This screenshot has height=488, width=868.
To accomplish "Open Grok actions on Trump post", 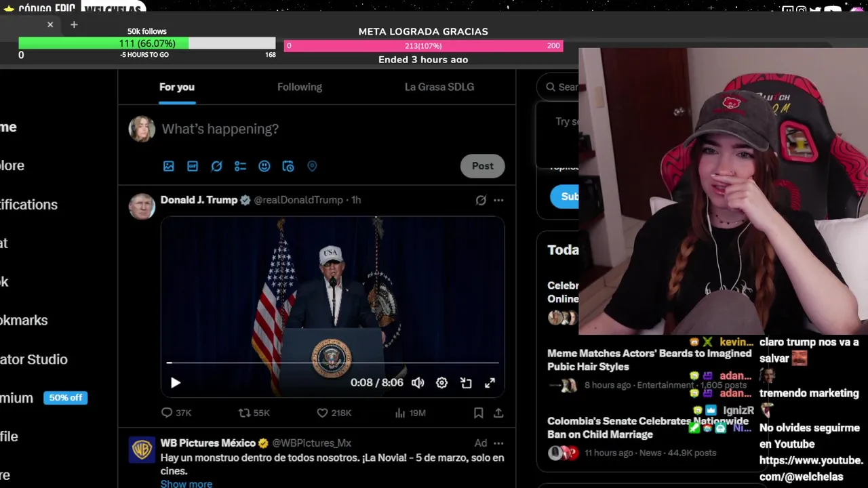I will pos(481,200).
